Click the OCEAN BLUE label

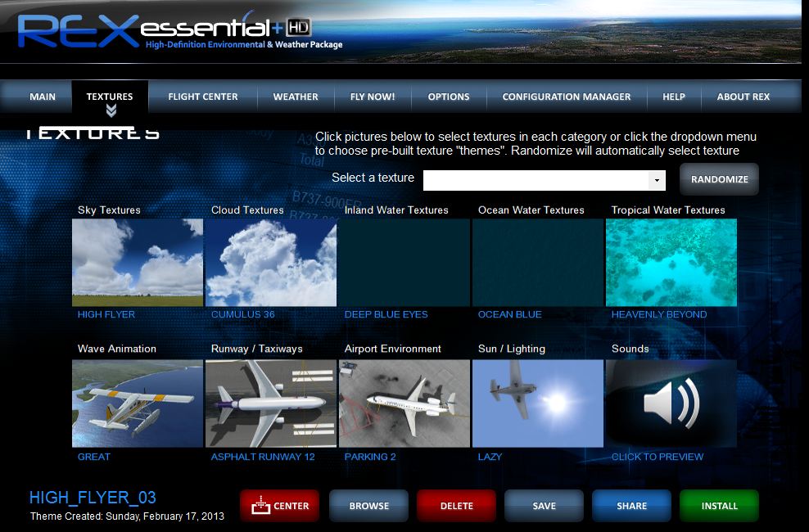coord(510,314)
